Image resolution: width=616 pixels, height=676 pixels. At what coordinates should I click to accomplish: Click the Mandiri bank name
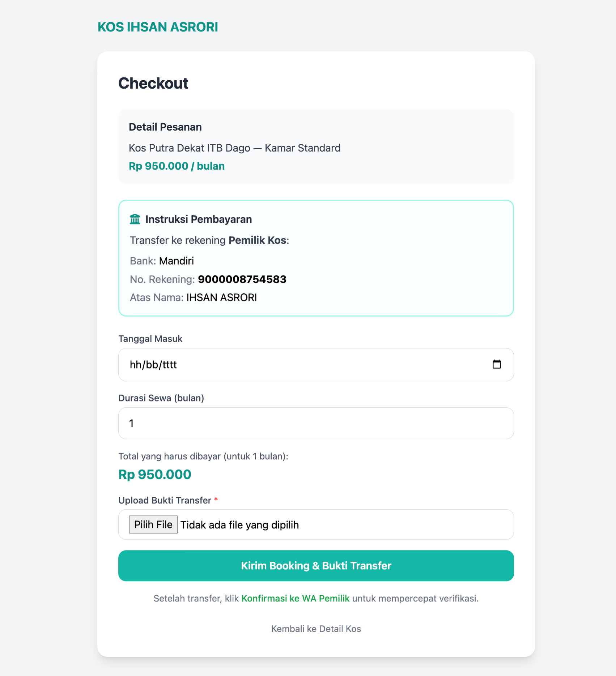(x=177, y=261)
